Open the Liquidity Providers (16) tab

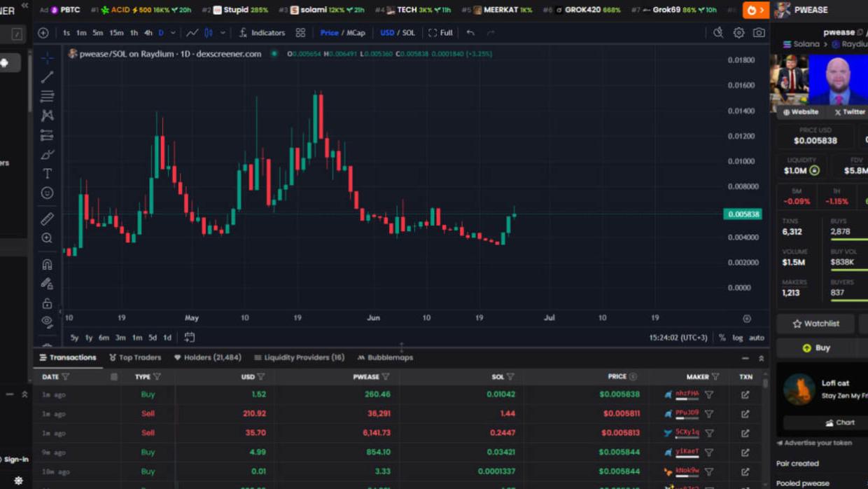tap(299, 357)
